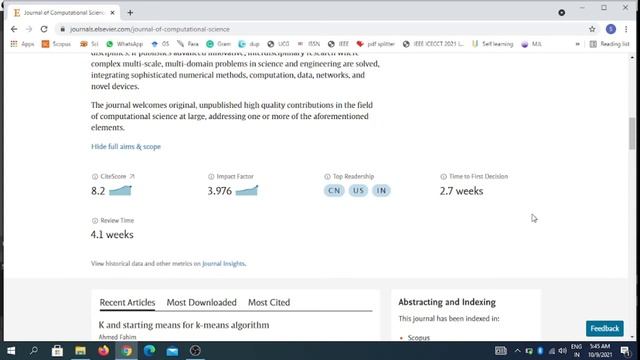Click the address bar URL field
Image resolution: width=640 pixels, height=360 pixels.
click(x=322, y=29)
